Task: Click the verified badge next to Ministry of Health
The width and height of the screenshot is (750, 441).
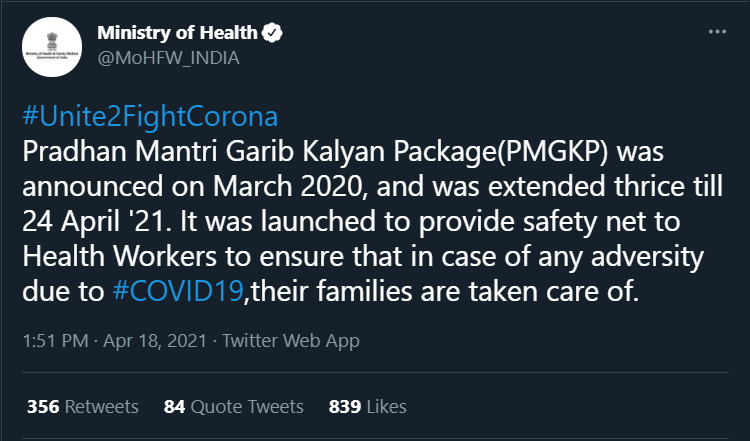Action: pos(272,33)
